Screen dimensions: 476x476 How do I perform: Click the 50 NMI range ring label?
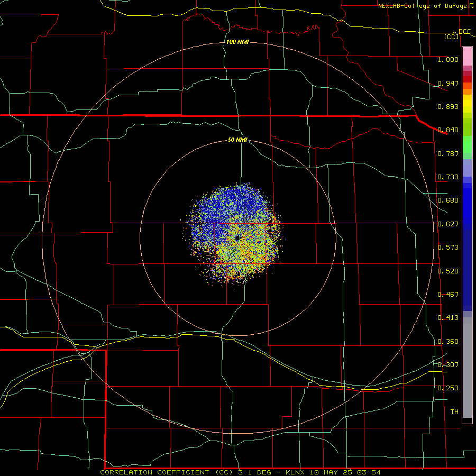tap(237, 140)
